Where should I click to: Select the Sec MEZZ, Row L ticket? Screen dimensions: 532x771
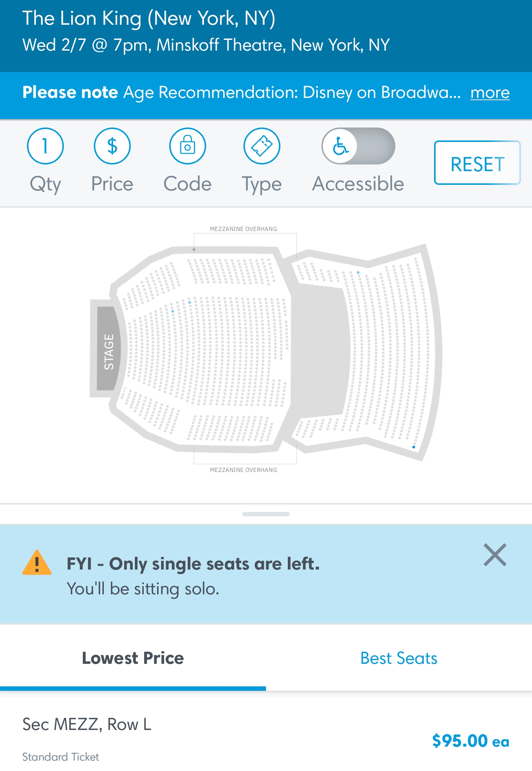[87, 724]
